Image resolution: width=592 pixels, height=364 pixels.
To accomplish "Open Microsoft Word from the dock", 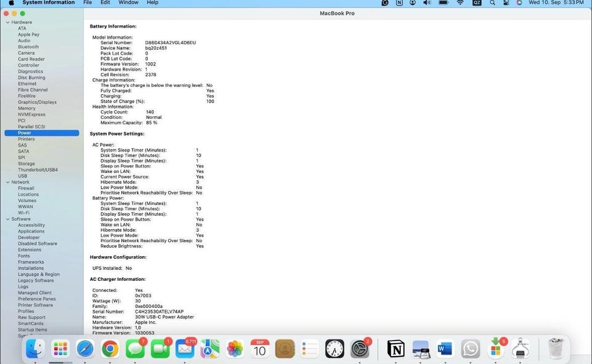I will 445,349.
